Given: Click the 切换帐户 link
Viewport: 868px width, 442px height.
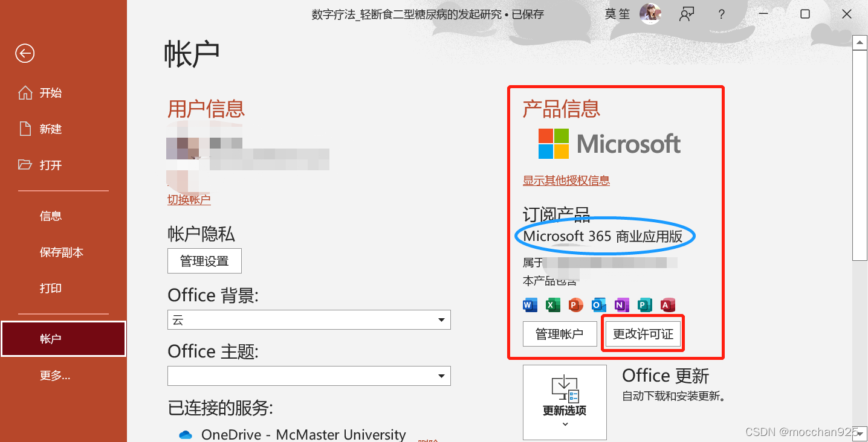Looking at the screenshot, I should pos(189,200).
